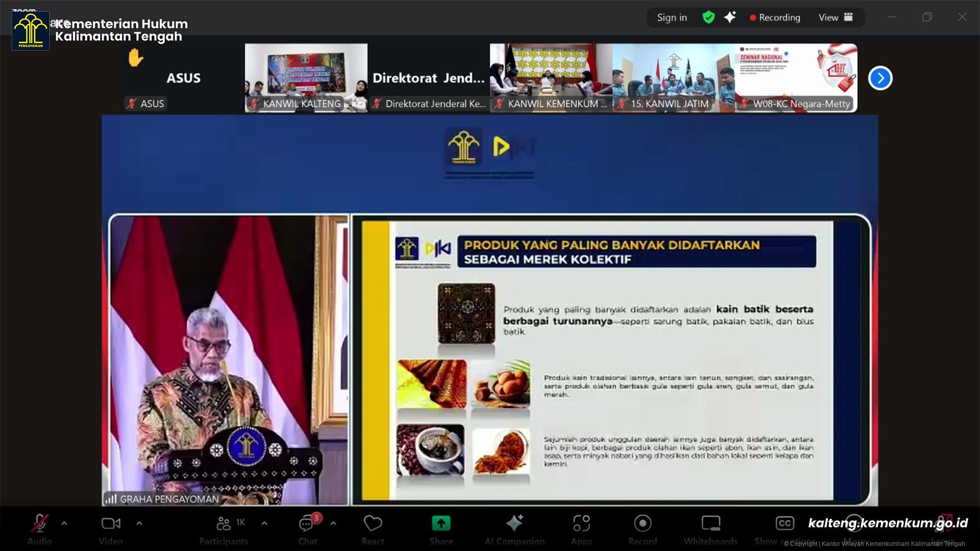Image resolution: width=980 pixels, height=551 pixels.
Task: Open the Apps icon
Action: 581,524
